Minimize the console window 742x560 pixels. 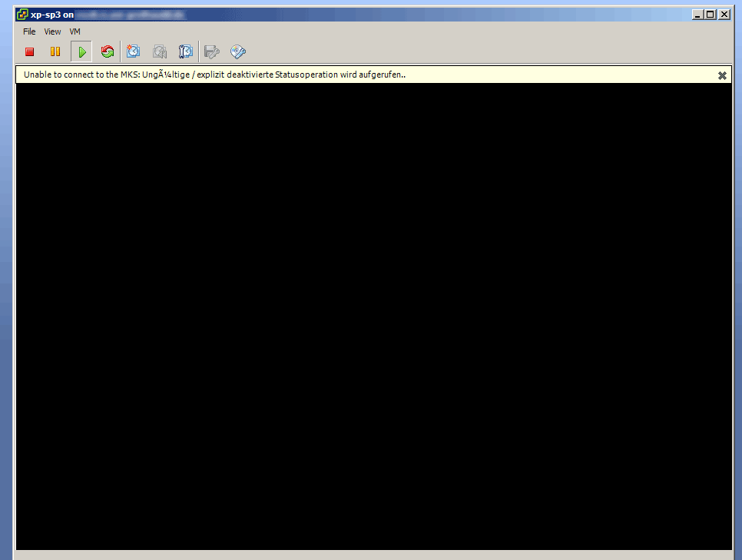tap(697, 14)
